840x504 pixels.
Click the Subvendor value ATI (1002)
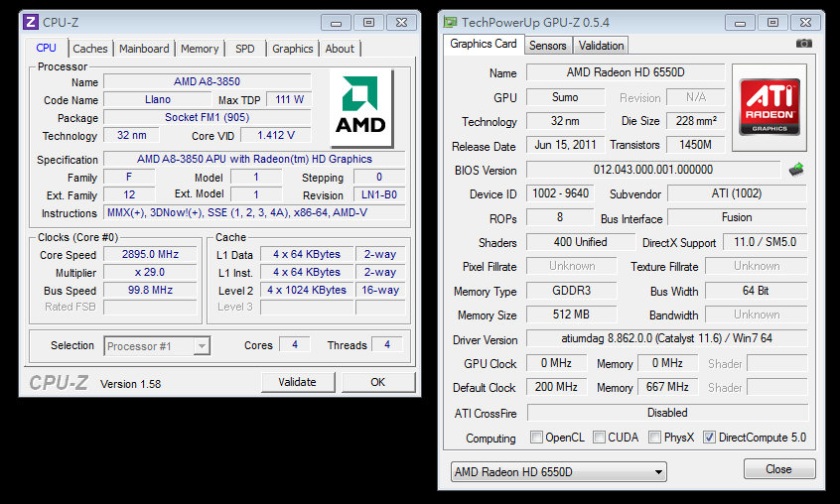coord(737,193)
